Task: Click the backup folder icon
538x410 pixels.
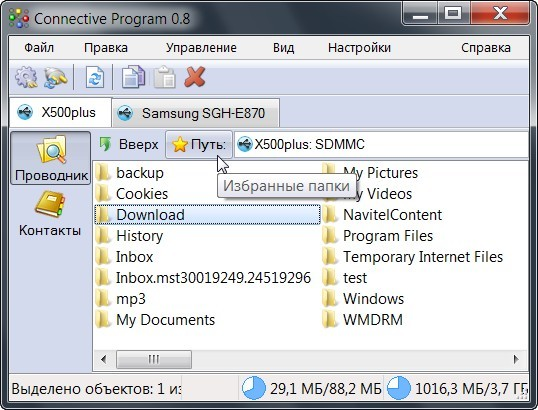Action: pyautogui.click(x=103, y=173)
